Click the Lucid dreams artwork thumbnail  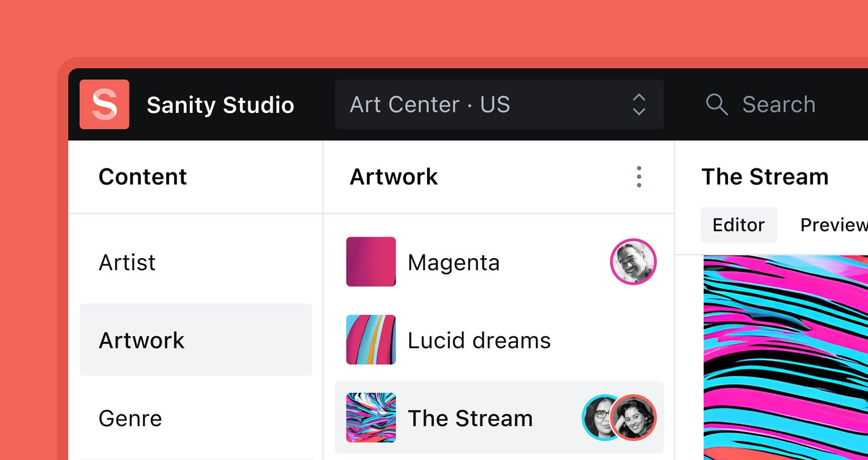coord(371,340)
